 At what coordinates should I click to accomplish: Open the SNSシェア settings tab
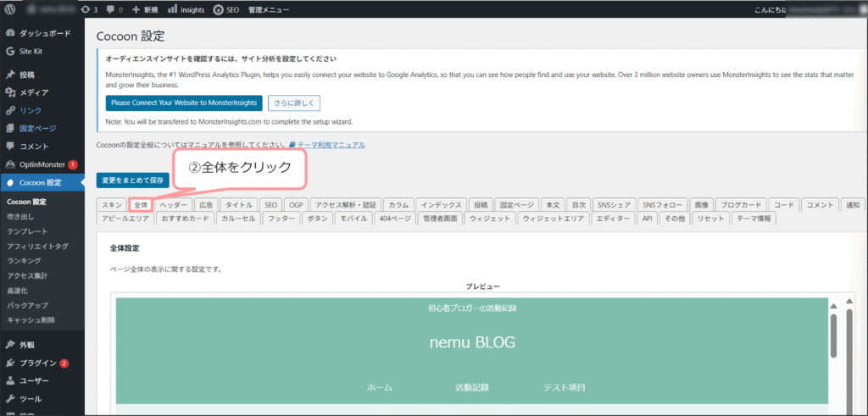614,205
